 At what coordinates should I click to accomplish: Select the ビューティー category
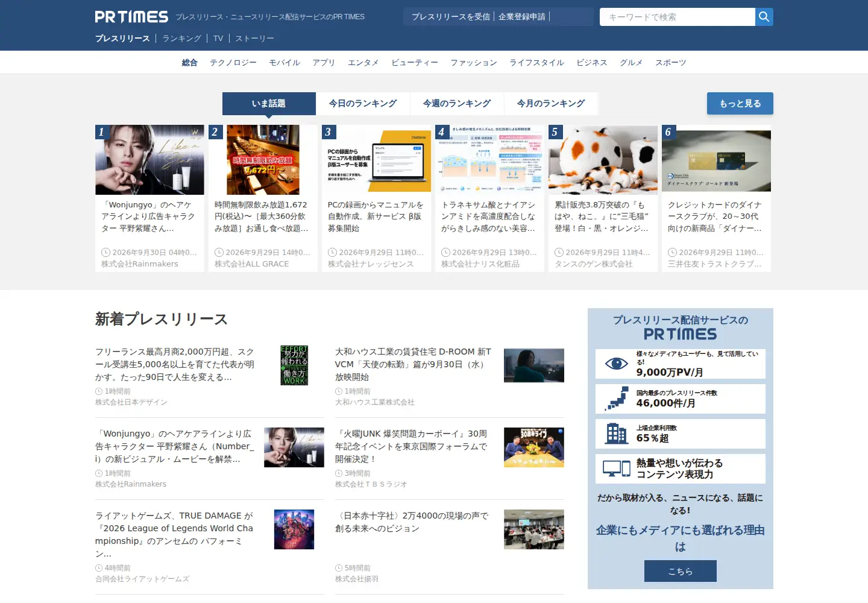point(415,63)
